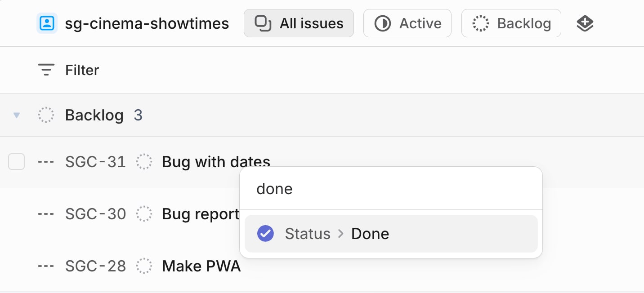
Task: Click the Backlog status circle icon in group header
Action: pyautogui.click(x=46, y=115)
